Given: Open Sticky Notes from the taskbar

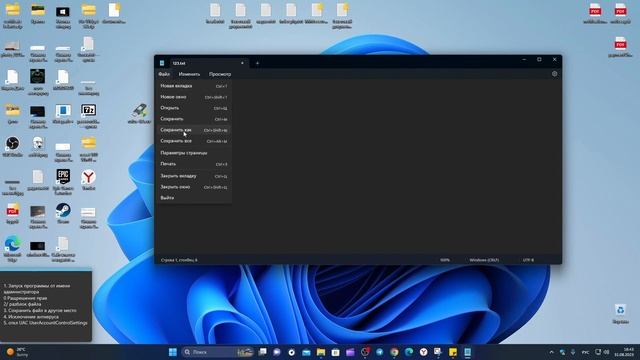Looking at the screenshot, I should coord(453,352).
